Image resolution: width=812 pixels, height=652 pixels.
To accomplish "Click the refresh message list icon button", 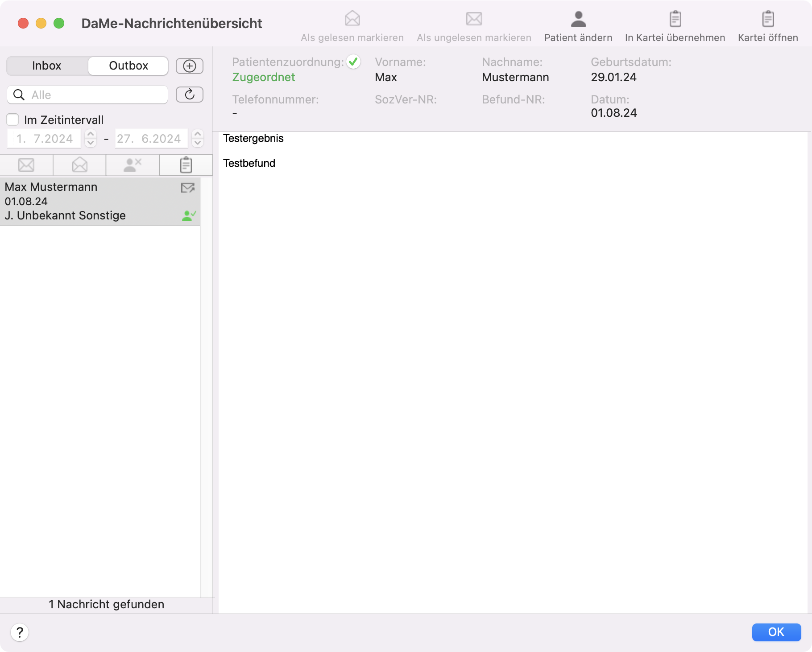I will (190, 95).
